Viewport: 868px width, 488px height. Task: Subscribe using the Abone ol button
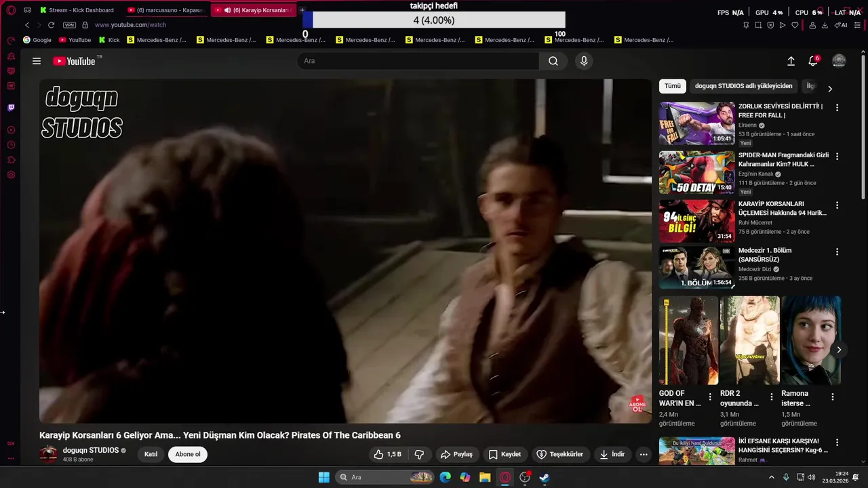click(188, 454)
